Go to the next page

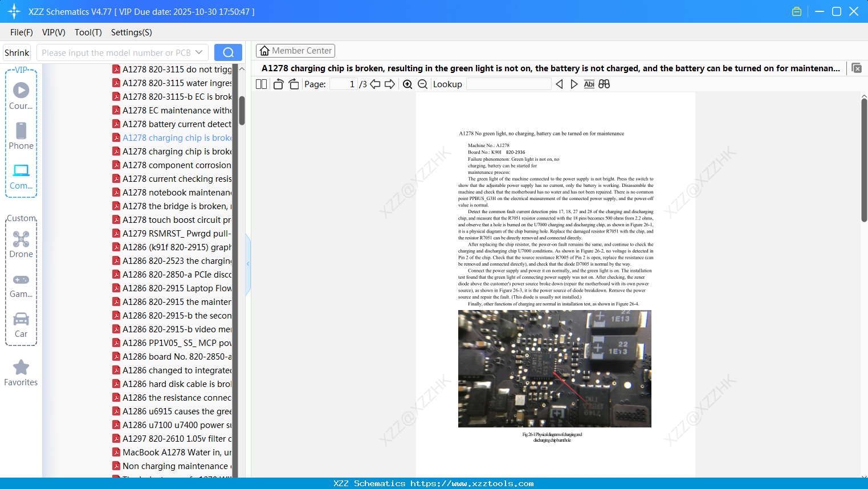(390, 84)
